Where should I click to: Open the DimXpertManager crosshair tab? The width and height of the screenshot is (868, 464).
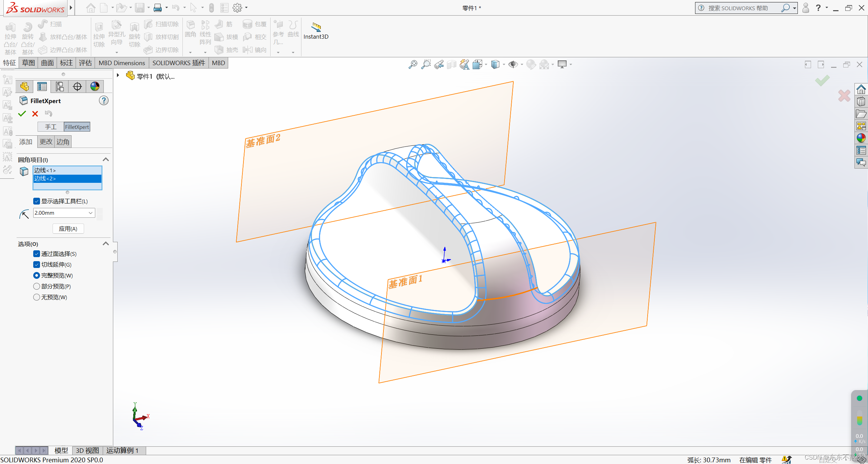pyautogui.click(x=77, y=86)
